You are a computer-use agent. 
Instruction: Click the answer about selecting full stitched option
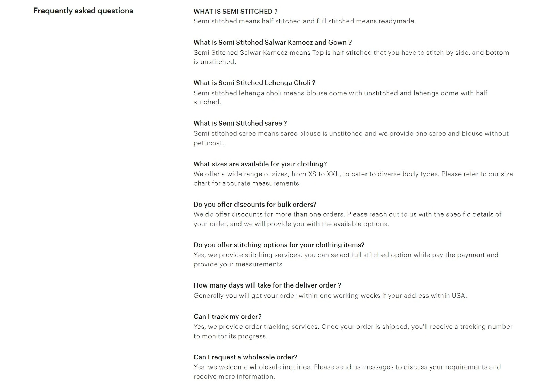346,260
